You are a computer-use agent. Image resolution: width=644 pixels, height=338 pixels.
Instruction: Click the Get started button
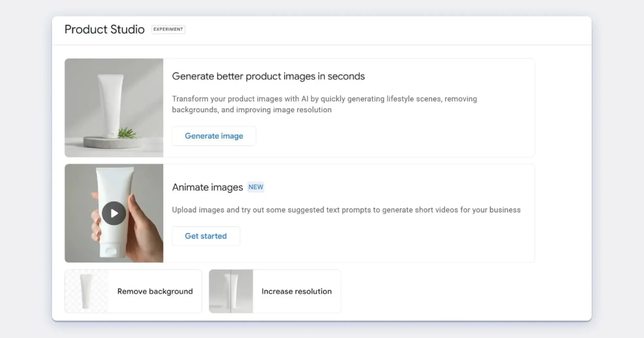pos(206,236)
